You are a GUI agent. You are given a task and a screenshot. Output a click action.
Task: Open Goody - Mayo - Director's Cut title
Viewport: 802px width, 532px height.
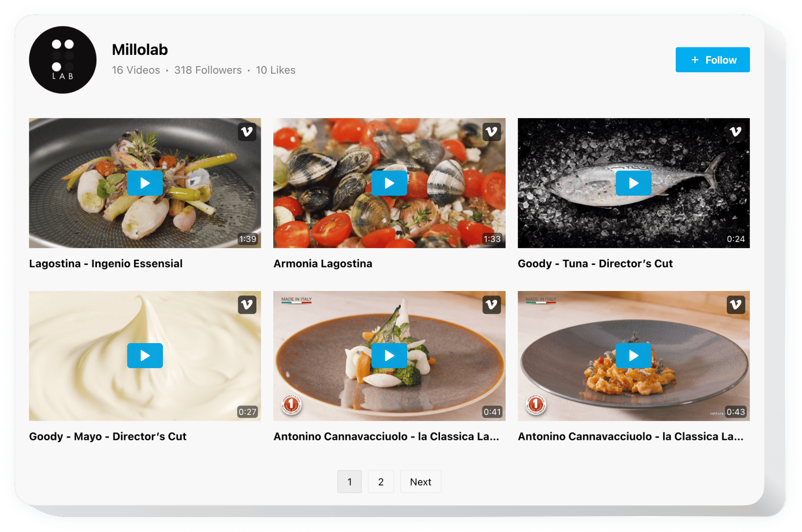point(107,437)
